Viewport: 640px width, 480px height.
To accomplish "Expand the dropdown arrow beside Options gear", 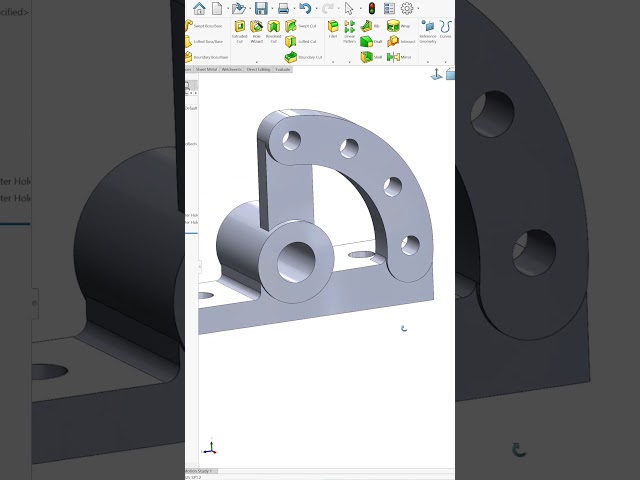I will [x=418, y=9].
